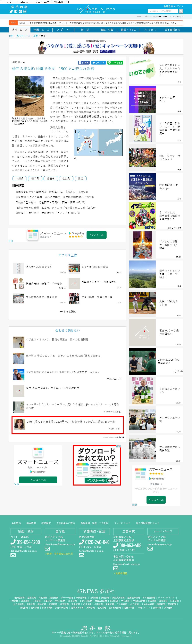Click the ダウンロード忘れてない? ad banner
192x644 pixels.
pos(97,465)
